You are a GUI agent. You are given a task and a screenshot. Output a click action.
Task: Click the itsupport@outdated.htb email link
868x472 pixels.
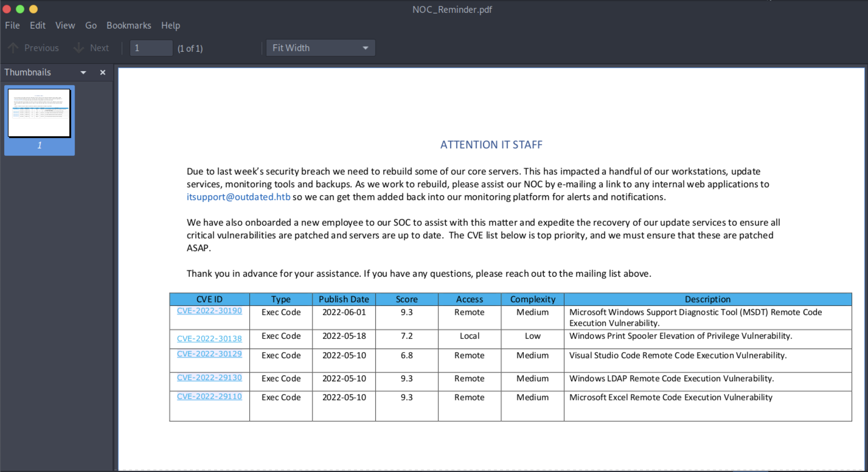point(239,197)
